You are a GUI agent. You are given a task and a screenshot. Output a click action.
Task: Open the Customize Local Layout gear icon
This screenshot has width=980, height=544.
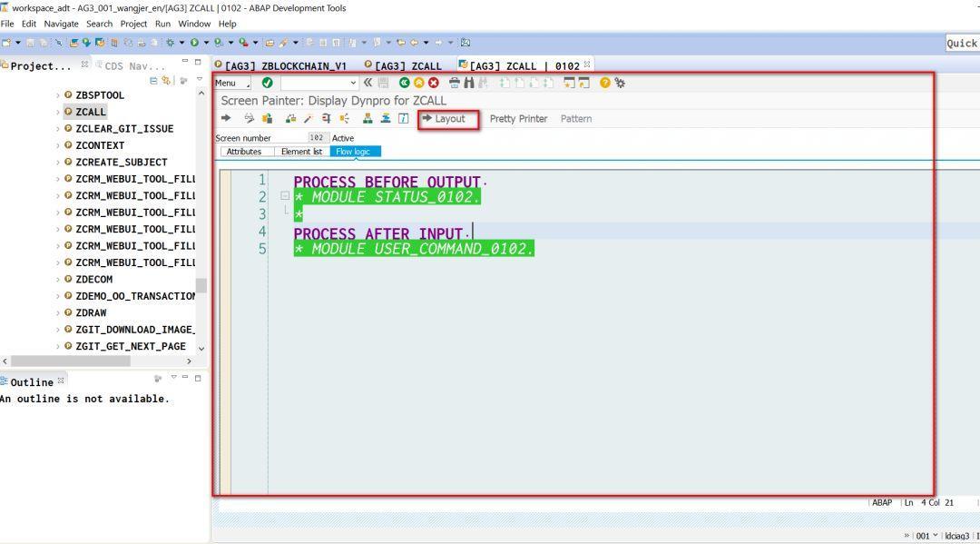tap(620, 83)
